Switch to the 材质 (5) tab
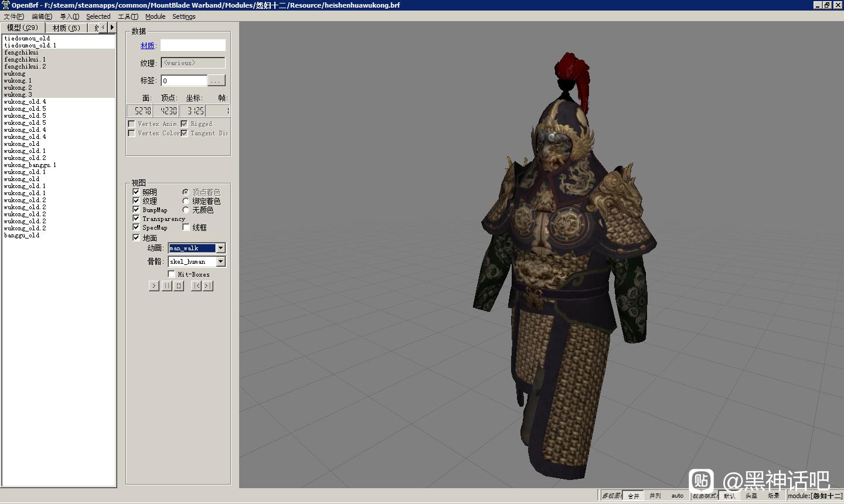 tap(66, 28)
